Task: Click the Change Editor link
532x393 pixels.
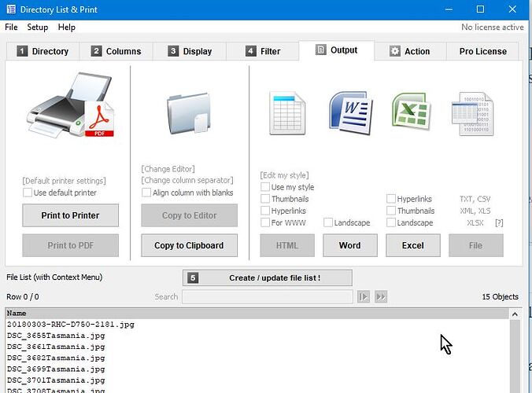Action: tap(168, 169)
